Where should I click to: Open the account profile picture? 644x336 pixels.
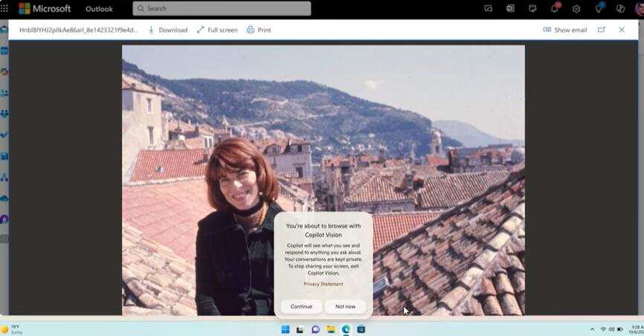(x=640, y=9)
